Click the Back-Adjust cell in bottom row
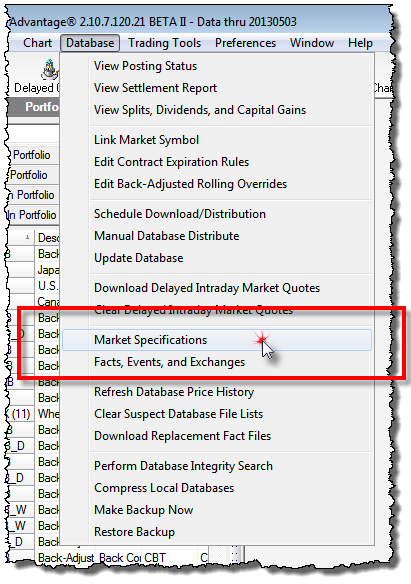Viewport: 411px width, 584px height. 66,558
